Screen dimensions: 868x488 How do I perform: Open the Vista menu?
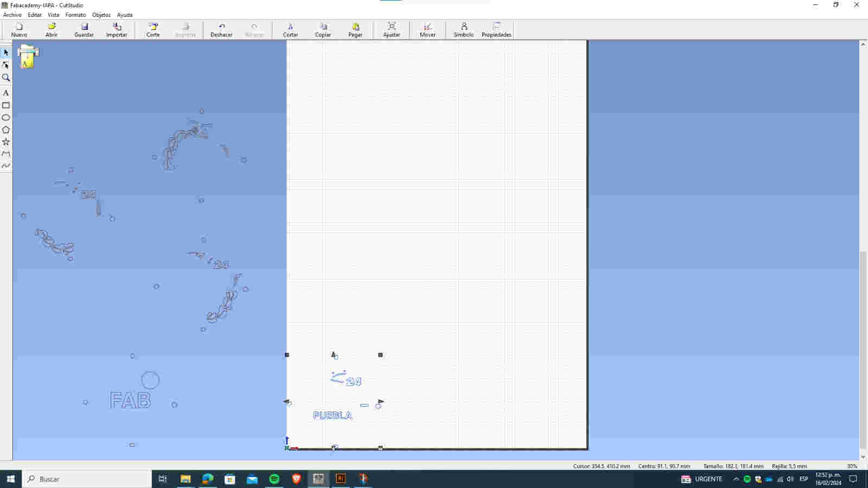coord(53,15)
